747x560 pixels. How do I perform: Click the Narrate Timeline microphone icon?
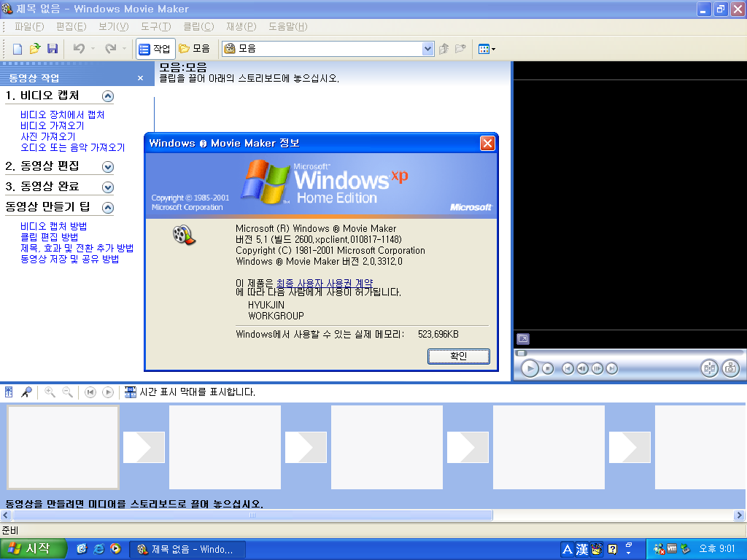pos(27,392)
